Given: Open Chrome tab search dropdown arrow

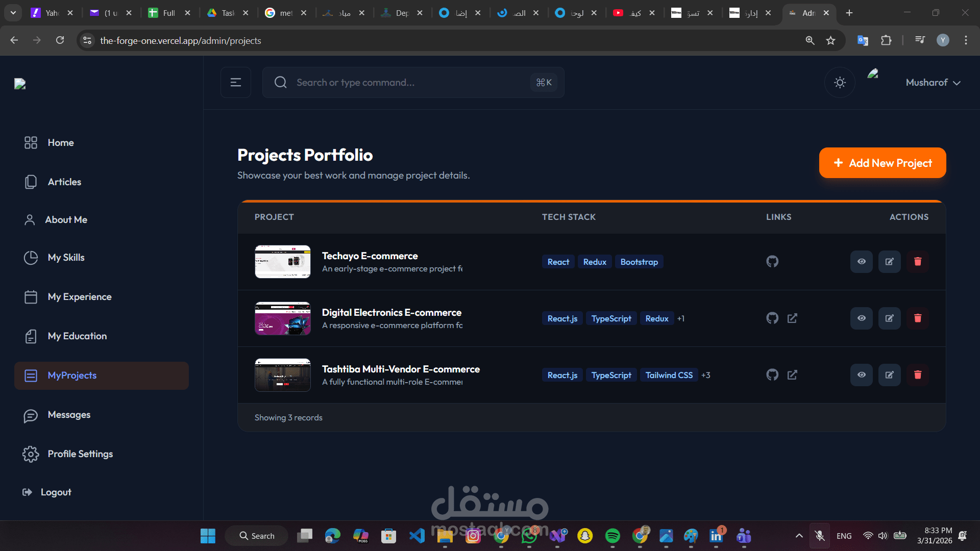Looking at the screenshot, I should [13, 13].
